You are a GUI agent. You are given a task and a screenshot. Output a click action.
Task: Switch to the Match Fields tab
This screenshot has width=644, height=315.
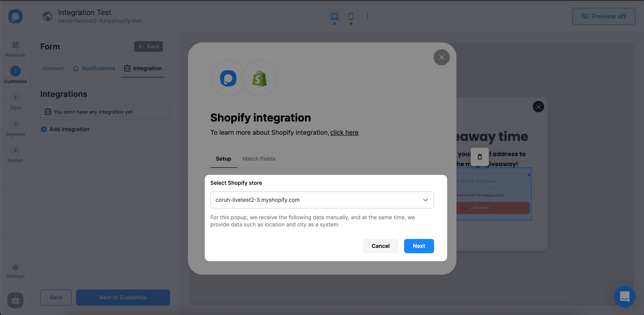[259, 159]
